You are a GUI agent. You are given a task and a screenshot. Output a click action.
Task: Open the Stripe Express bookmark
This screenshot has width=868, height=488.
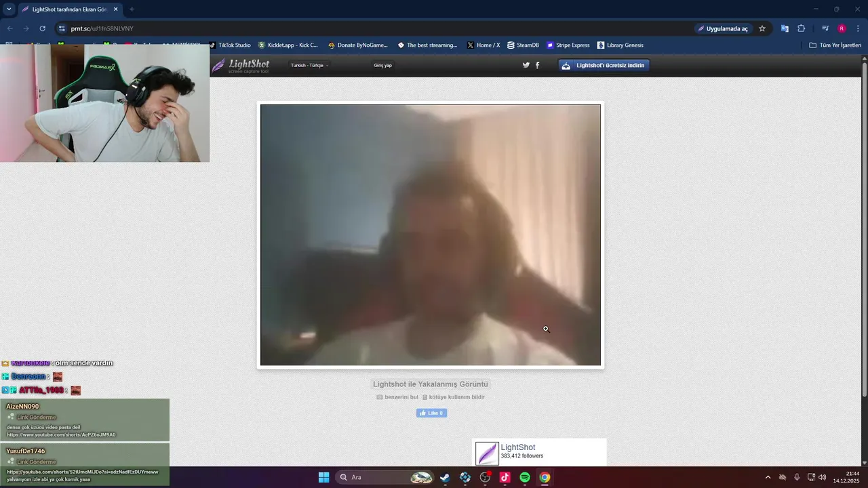tap(568, 45)
